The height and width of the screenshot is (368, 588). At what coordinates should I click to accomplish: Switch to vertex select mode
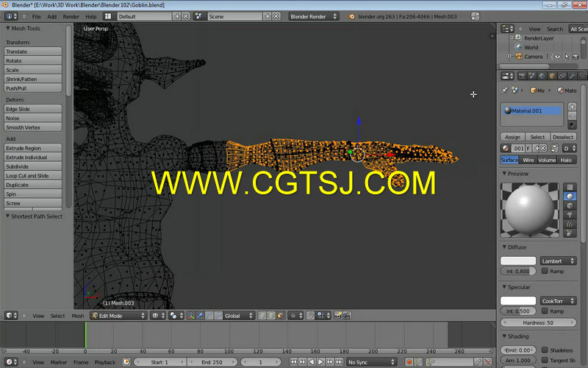262,316
